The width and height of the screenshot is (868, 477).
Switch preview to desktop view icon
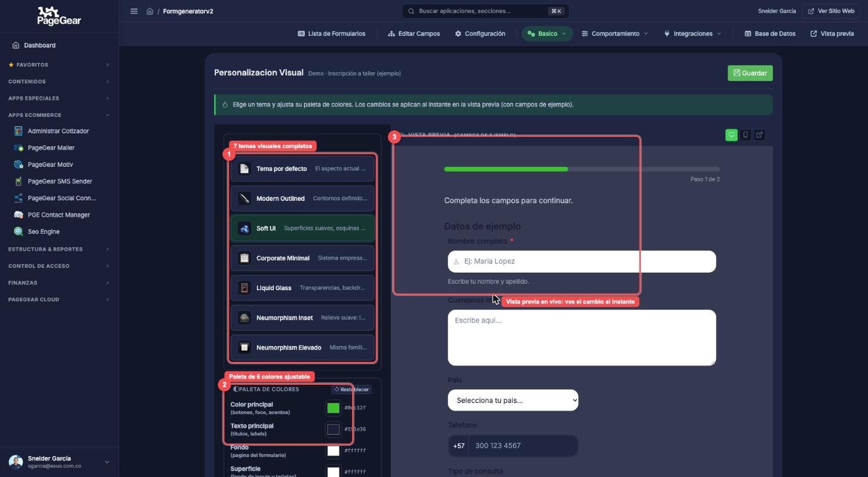coord(731,135)
